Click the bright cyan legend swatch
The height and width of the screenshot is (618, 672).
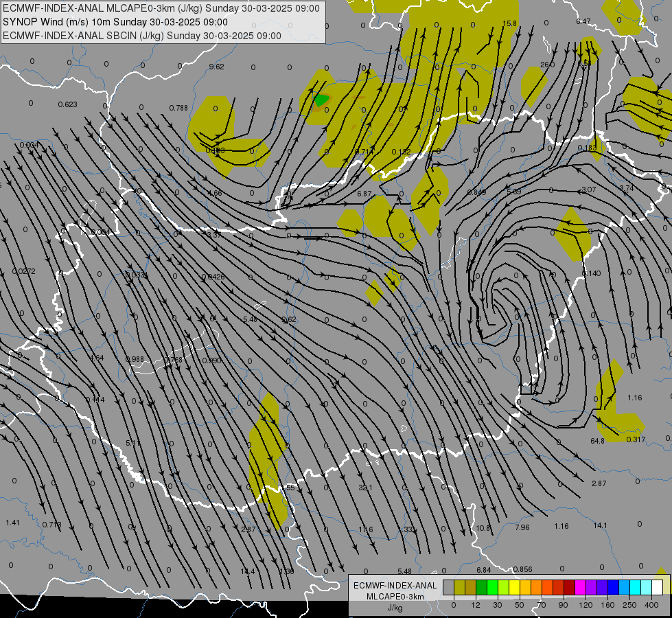(636, 588)
